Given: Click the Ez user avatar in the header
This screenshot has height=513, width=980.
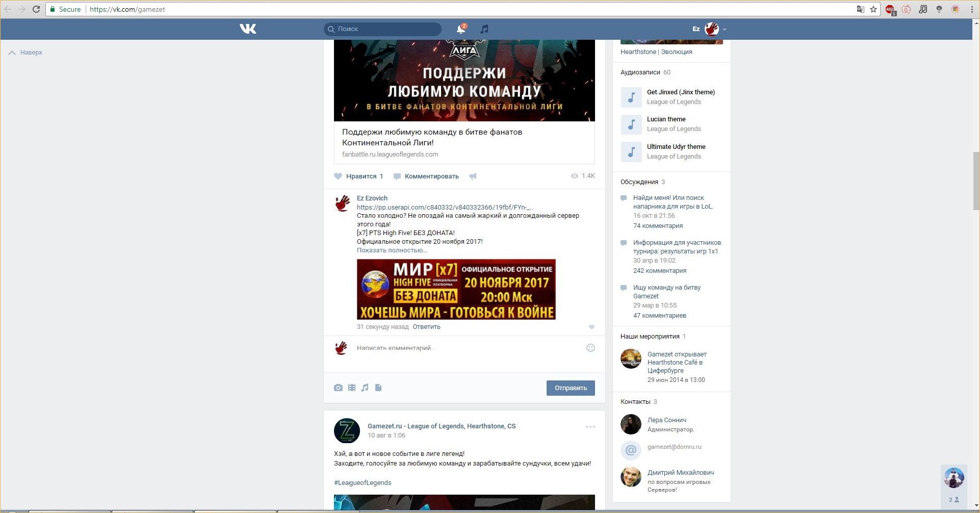Looking at the screenshot, I should tap(712, 29).
